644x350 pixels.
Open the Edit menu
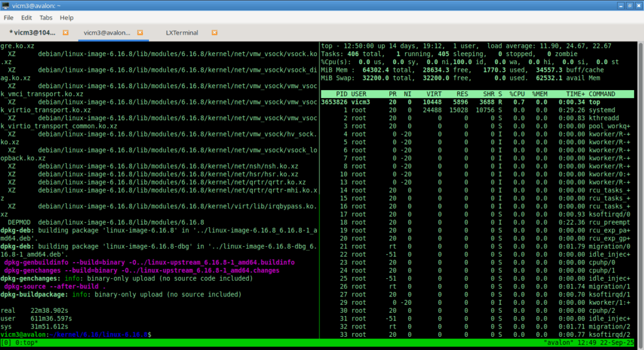pyautogui.click(x=27, y=18)
